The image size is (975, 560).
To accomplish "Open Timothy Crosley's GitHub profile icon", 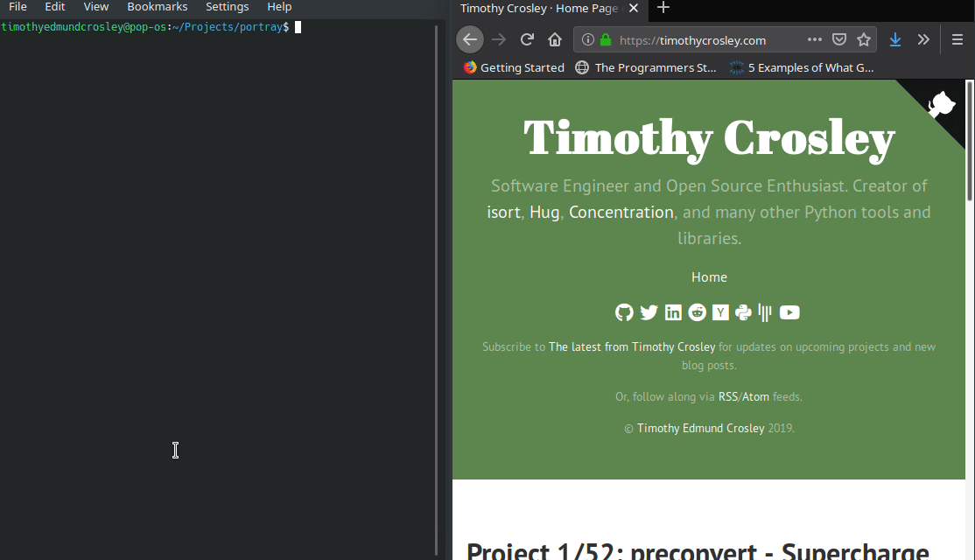I will [x=623, y=312].
